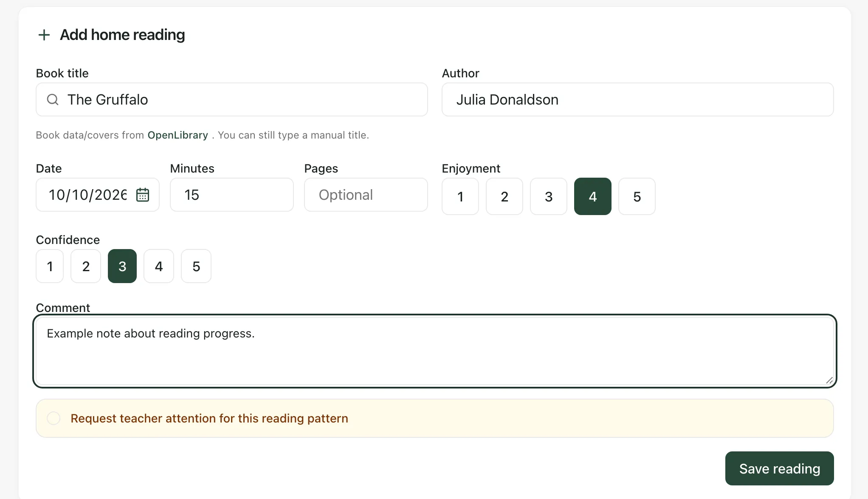
Task: Set Enjoyment rating to 2
Action: (504, 196)
